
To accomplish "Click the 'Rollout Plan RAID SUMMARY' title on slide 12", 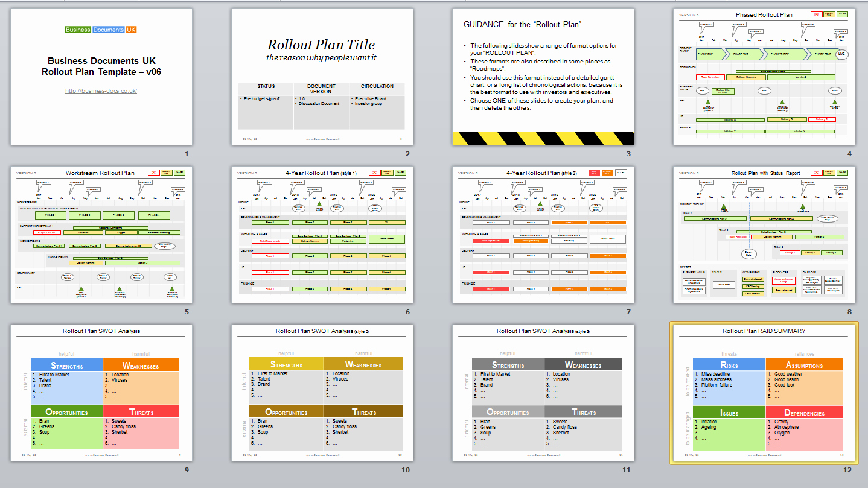I will point(764,331).
